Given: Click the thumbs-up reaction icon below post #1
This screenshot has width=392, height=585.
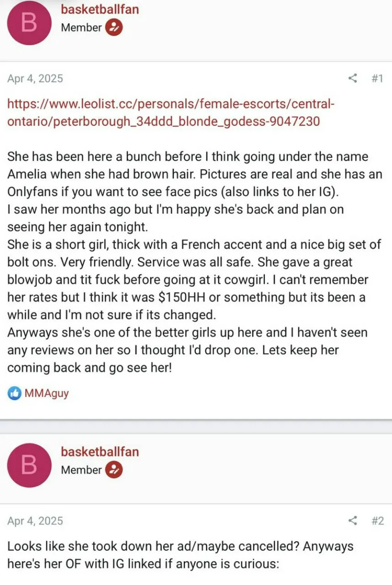Looking at the screenshot, I should tap(14, 393).
